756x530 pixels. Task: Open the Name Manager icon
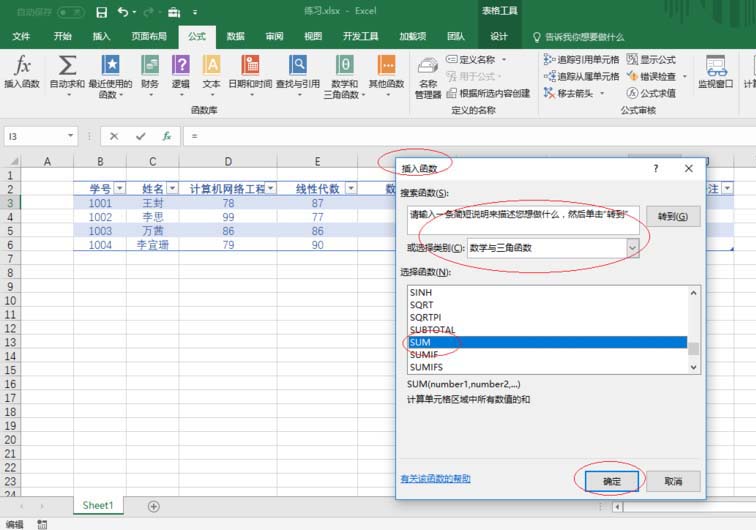pyautogui.click(x=428, y=67)
